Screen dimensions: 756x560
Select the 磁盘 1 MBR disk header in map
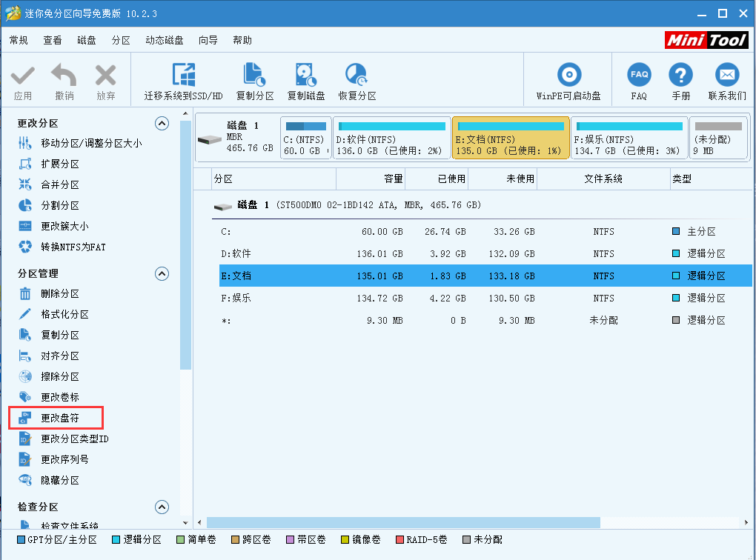tap(237, 138)
